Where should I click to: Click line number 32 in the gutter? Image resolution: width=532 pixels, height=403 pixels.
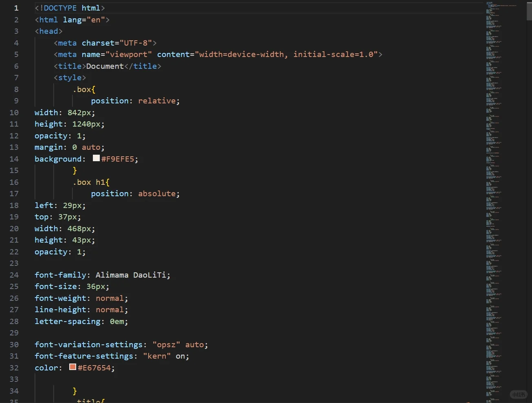coord(14,368)
